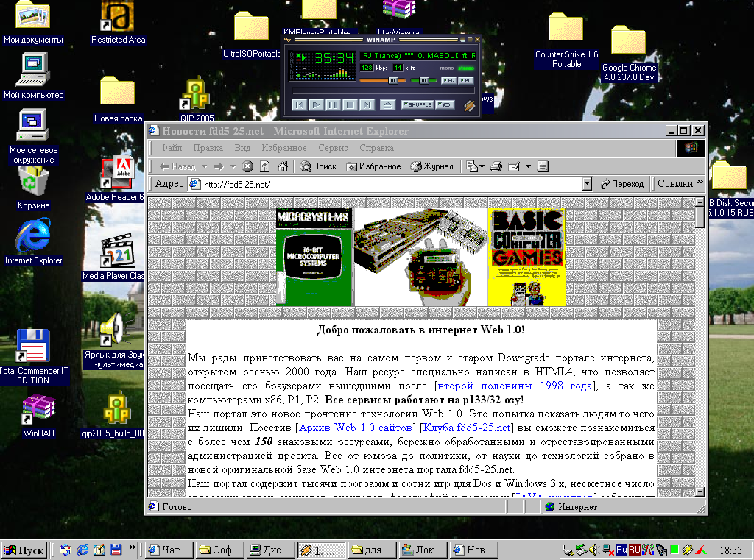The image size is (754, 560).
Task: Click quick launch Internet Explorer icon
Action: tap(82, 550)
